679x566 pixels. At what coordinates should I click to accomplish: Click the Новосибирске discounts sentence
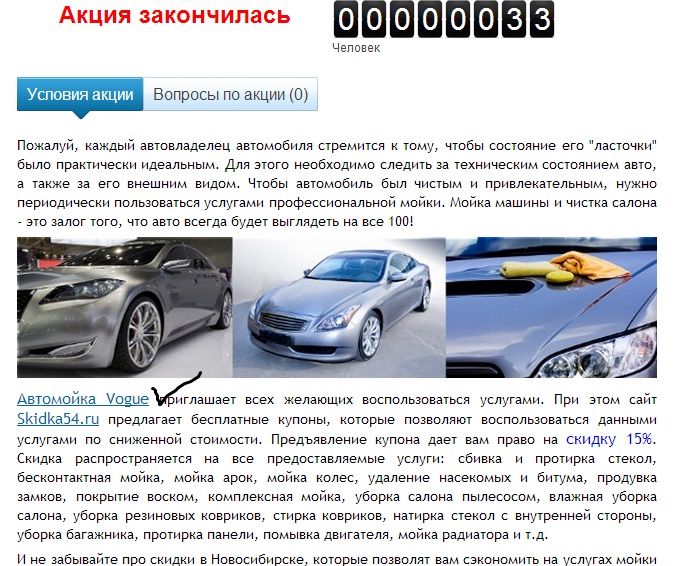(337, 559)
